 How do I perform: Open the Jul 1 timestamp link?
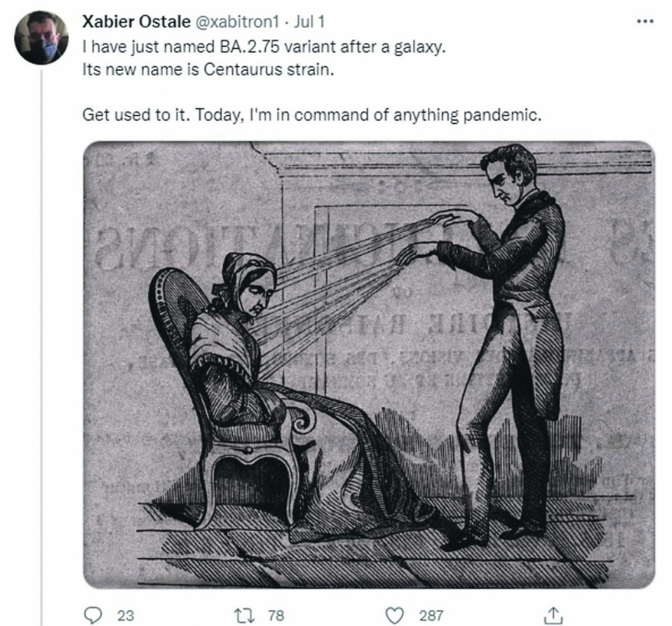tap(309, 22)
